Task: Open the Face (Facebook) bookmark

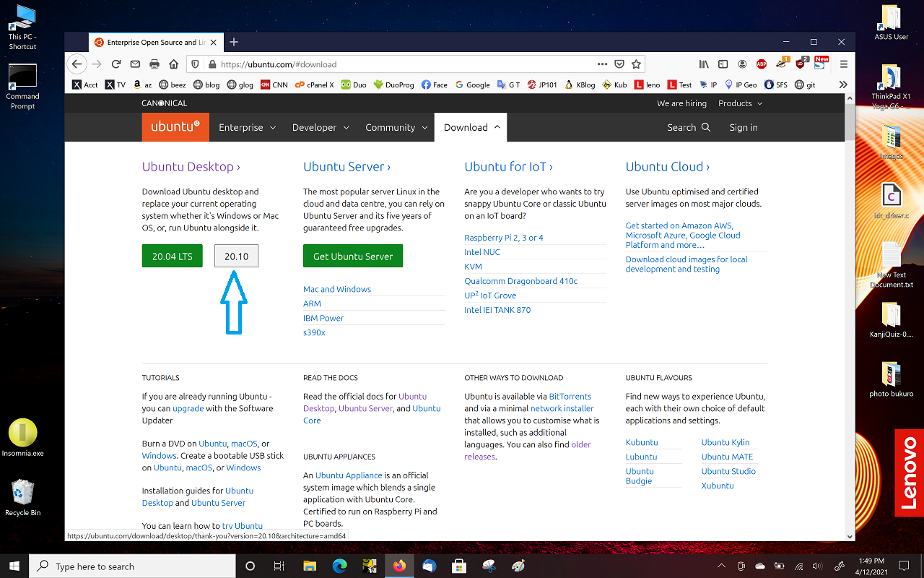Action: [x=435, y=85]
